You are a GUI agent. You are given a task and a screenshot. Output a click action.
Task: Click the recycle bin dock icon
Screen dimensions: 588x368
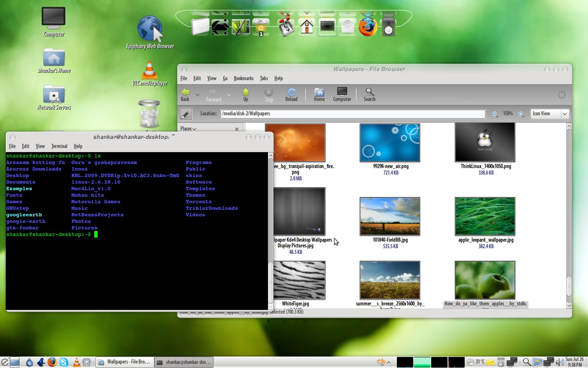click(261, 27)
